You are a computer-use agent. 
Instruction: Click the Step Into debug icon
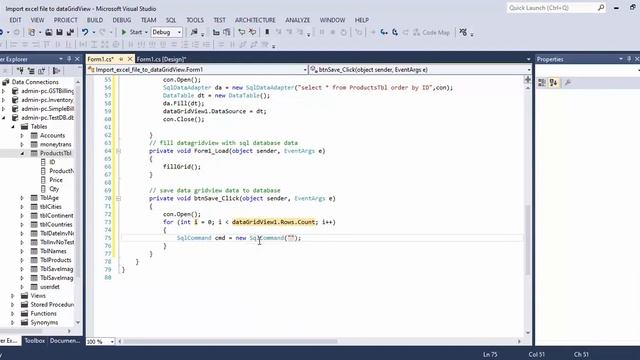(x=384, y=32)
